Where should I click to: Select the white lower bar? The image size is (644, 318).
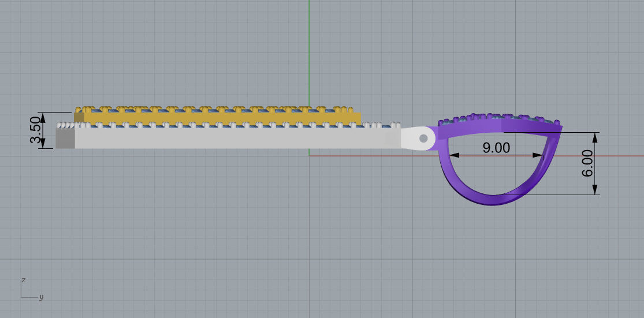click(x=228, y=137)
